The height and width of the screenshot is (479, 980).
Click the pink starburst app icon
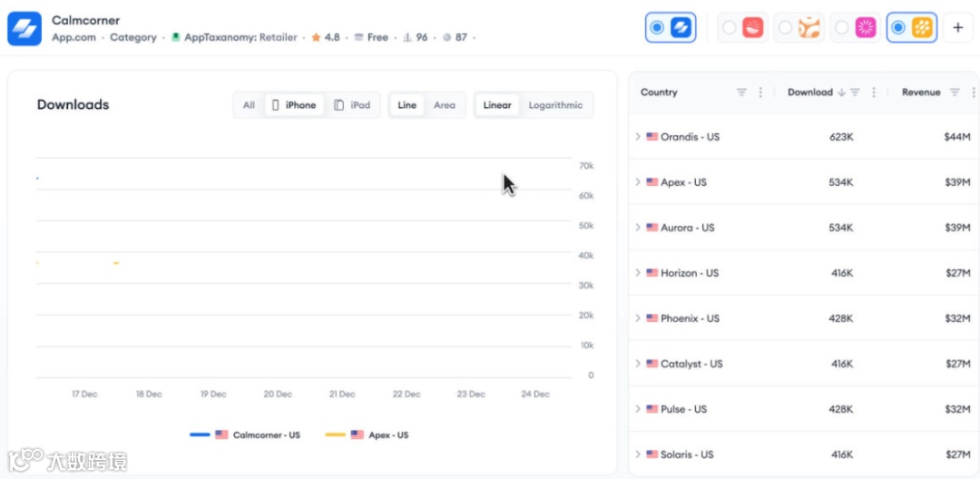coord(865,27)
